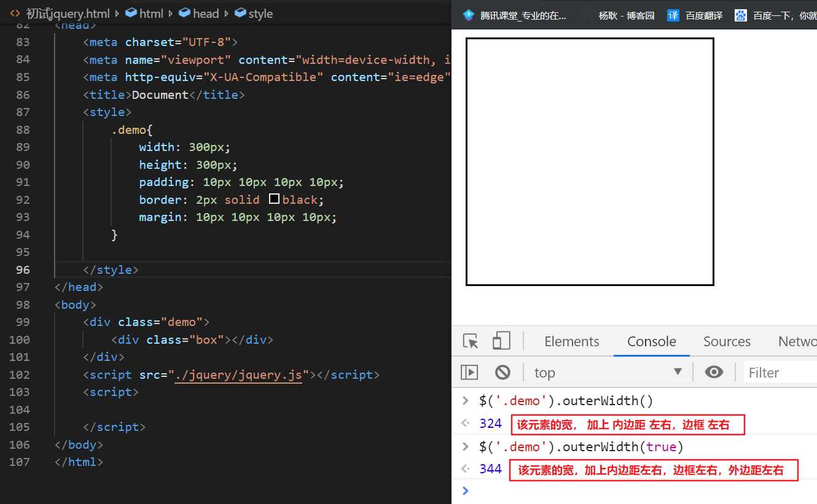This screenshot has width=817, height=504.
Task: Open the 杨耿 - 博客园 bookmark
Action: 617,15
